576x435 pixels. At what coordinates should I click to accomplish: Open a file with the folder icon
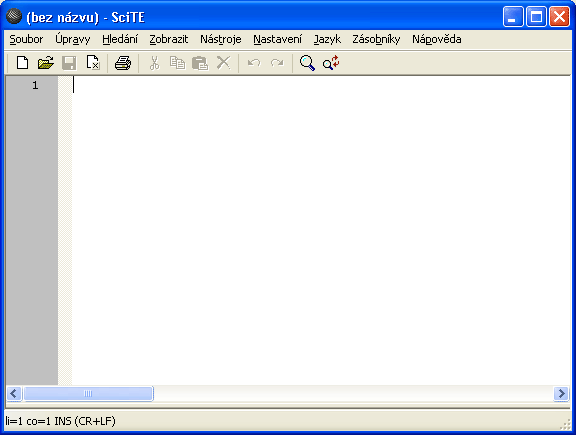coord(46,63)
